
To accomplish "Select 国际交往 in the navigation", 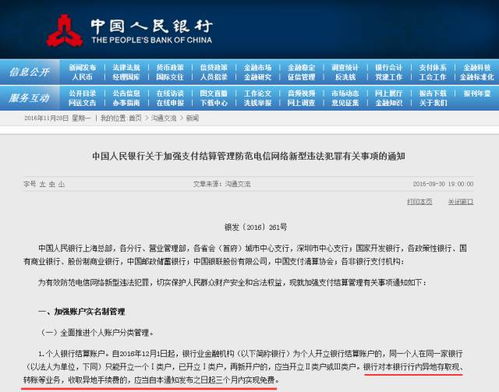I will (170, 77).
